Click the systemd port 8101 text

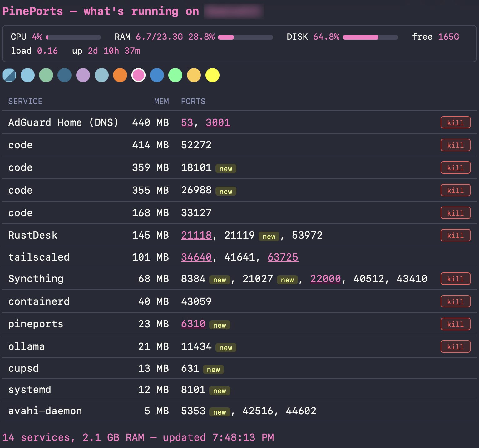point(193,390)
